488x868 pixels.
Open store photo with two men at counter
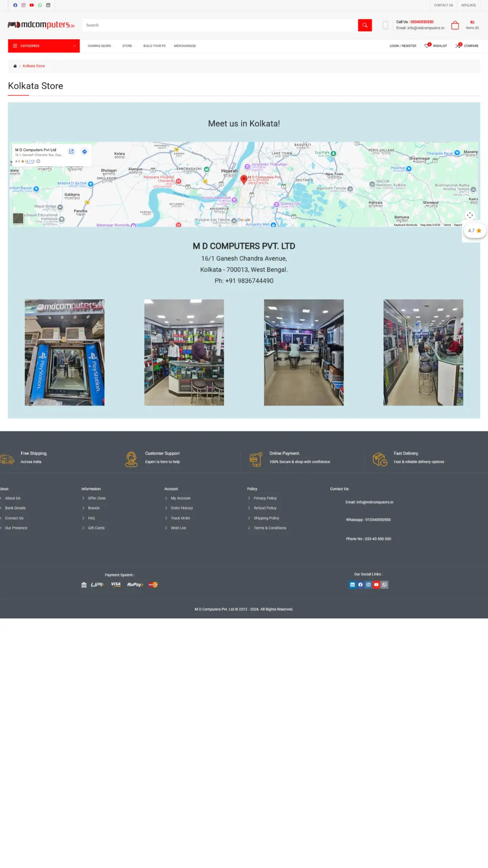tap(184, 353)
